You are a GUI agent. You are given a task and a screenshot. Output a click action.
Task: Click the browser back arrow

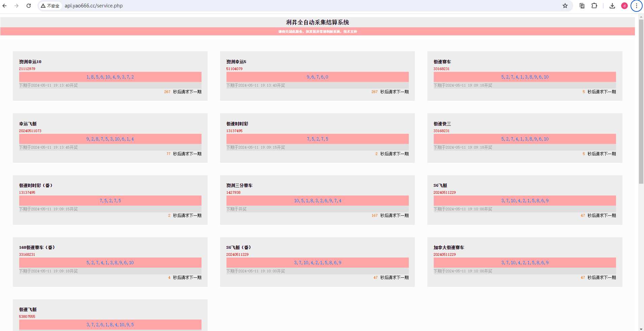(5, 6)
